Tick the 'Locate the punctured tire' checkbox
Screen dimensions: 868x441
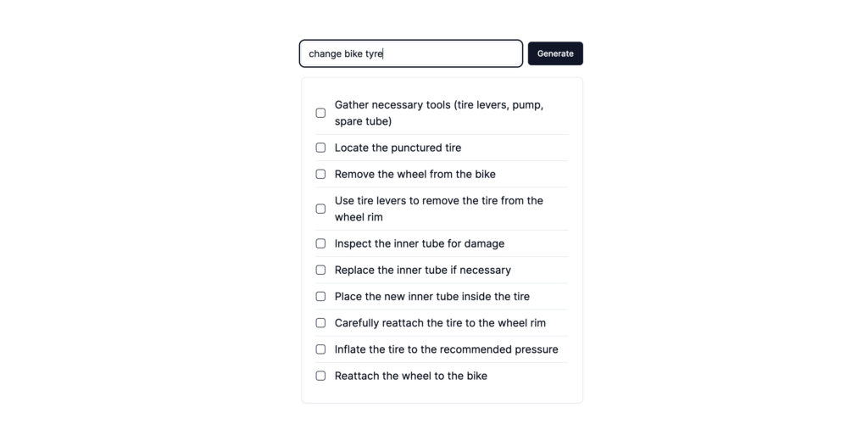[x=320, y=148]
